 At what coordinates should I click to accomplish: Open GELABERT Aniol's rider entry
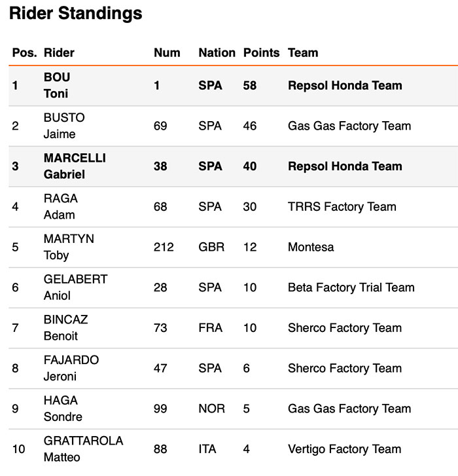pos(75,287)
